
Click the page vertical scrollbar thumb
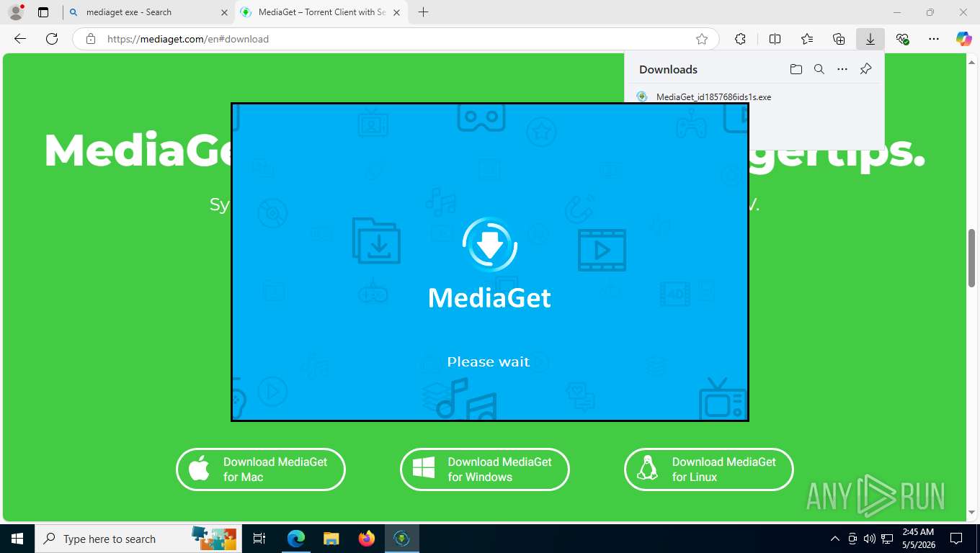[x=972, y=257]
